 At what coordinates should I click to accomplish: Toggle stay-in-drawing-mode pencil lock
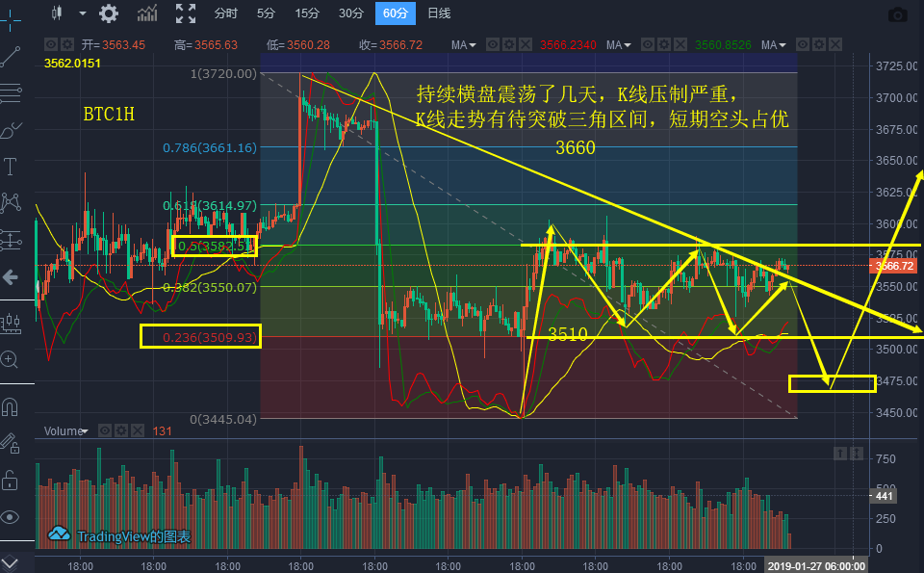[x=10, y=443]
